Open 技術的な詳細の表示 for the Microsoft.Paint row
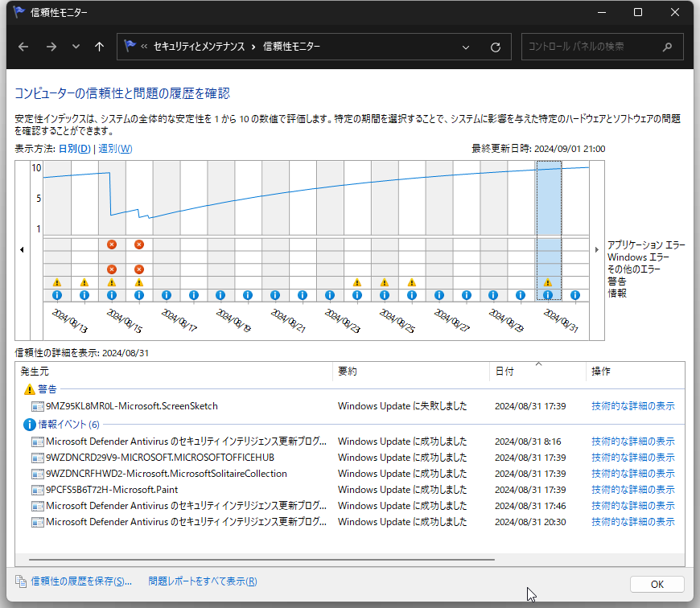The image size is (700, 608). pos(632,490)
